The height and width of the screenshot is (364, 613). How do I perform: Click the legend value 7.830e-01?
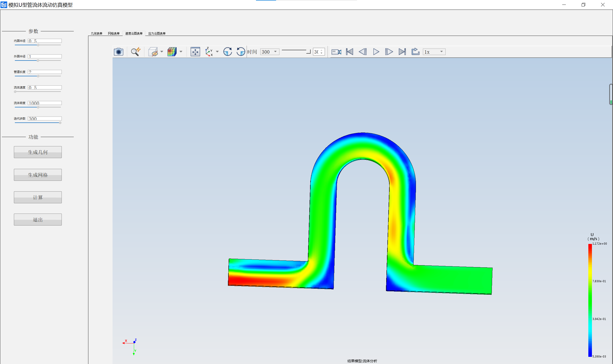tap(599, 281)
